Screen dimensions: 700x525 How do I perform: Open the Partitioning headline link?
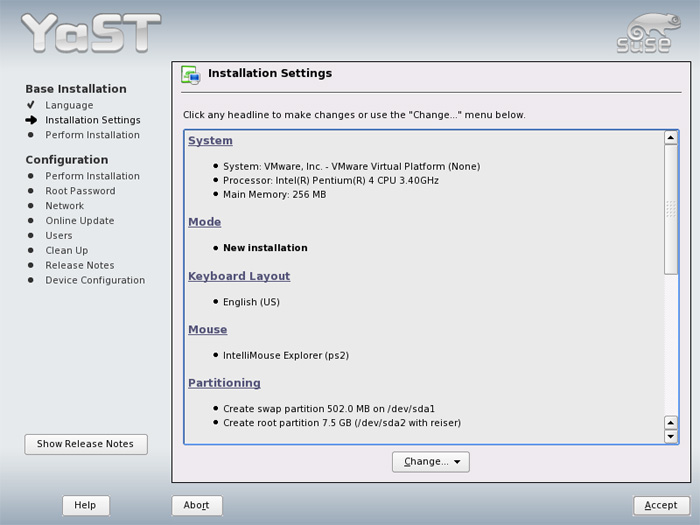[224, 383]
